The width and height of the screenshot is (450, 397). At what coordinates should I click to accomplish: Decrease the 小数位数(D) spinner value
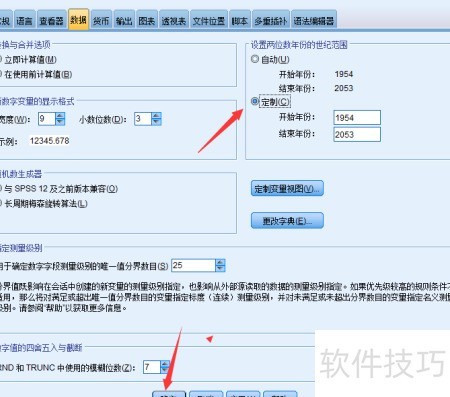[156, 122]
